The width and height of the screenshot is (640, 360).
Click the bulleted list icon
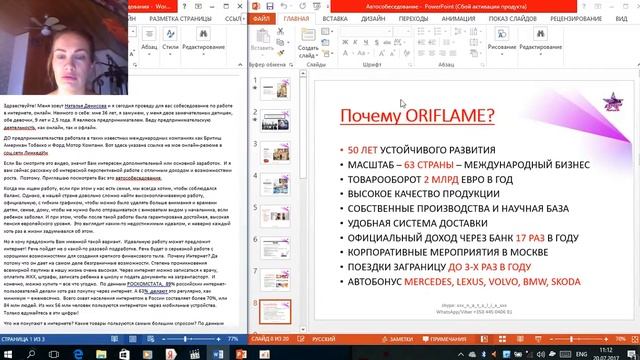pyautogui.click(x=422, y=31)
